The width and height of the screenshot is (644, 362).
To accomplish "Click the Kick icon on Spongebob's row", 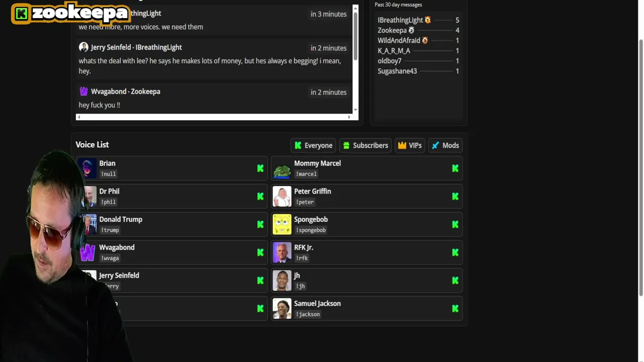I will point(455,225).
